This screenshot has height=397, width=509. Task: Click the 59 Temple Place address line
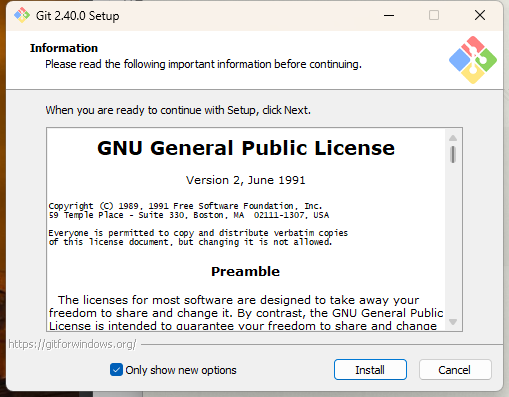point(189,215)
